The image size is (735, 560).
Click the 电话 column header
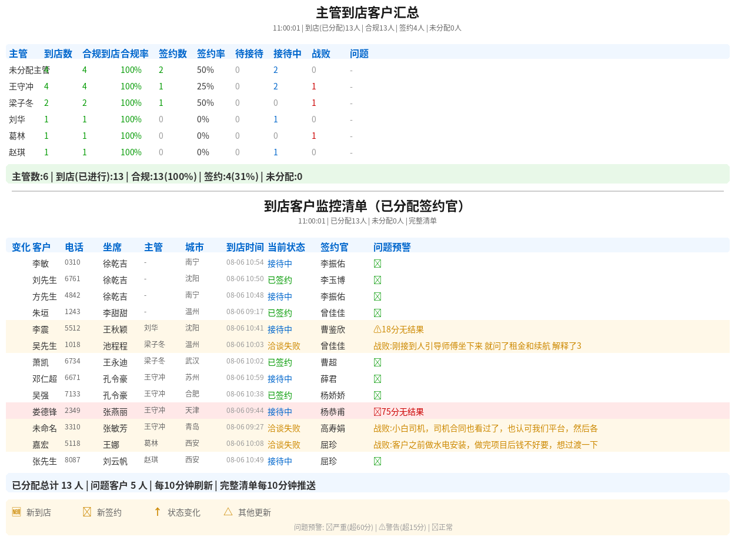coord(74,247)
